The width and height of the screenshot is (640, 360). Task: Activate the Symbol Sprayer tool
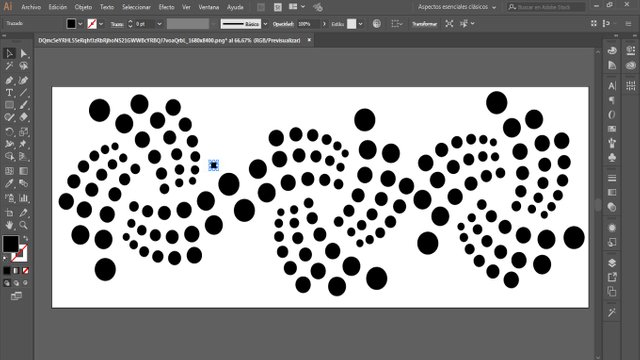pos(9,198)
